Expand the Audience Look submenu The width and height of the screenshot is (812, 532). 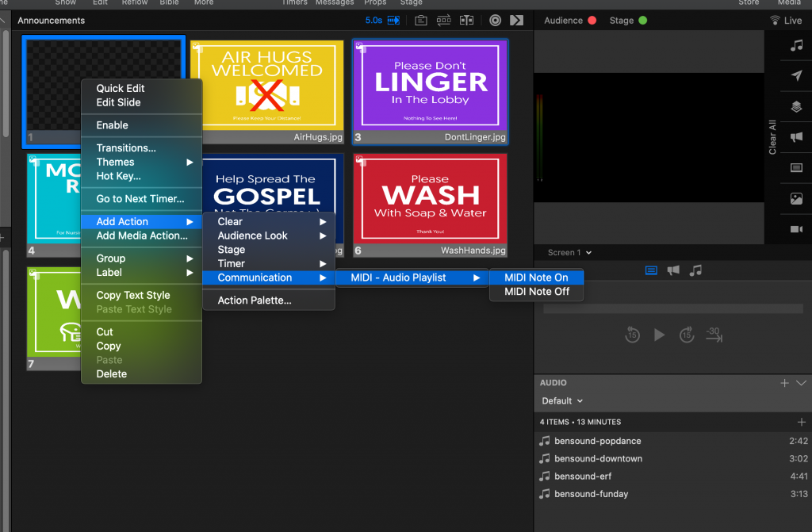click(x=269, y=235)
